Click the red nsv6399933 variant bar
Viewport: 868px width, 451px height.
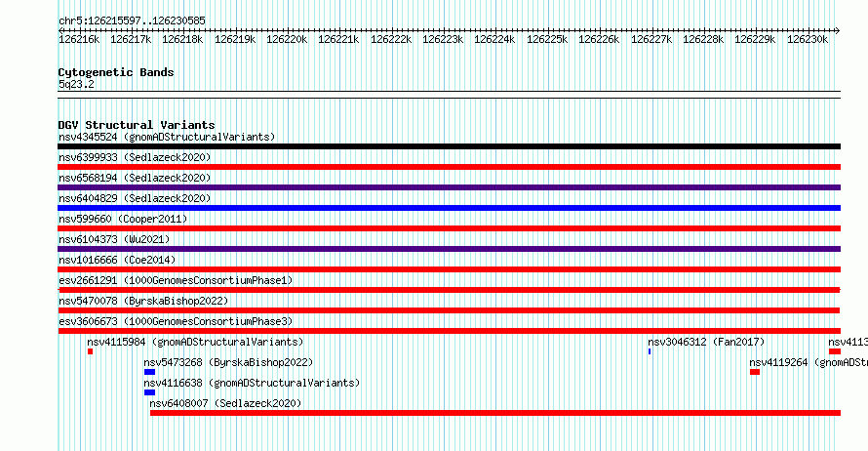coord(449,167)
